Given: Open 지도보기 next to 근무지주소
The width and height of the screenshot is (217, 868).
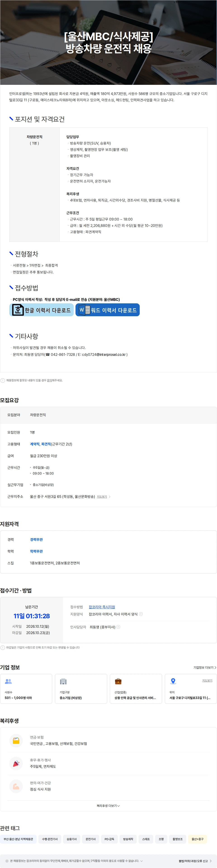Looking at the screenshot, I should pyautogui.click(x=102, y=497).
